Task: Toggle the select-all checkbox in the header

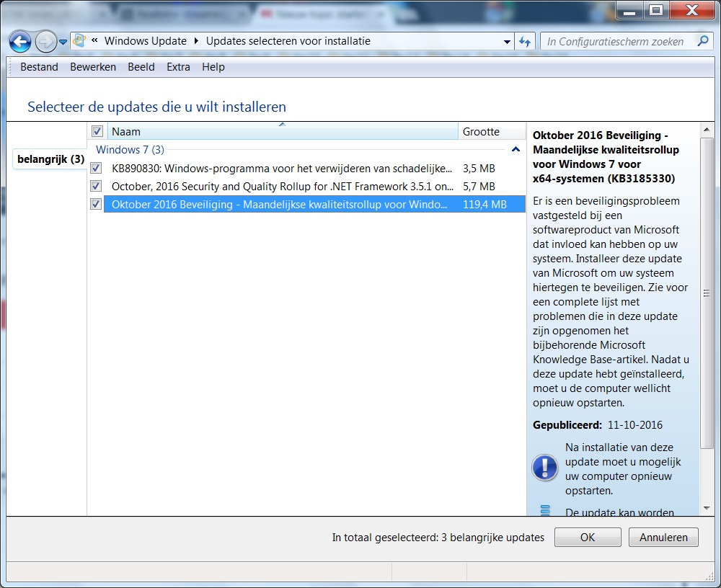Action: click(97, 131)
